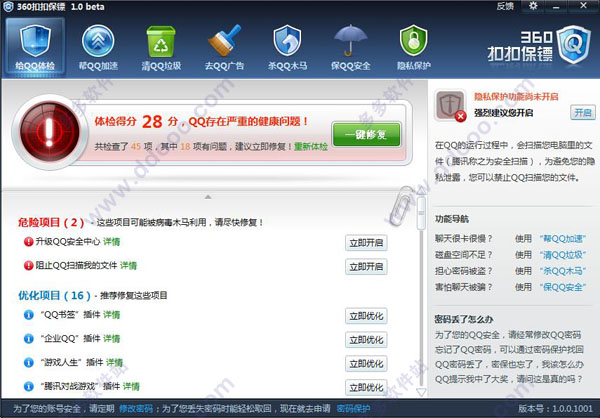Open the 去QQ广告 ad removal tab

pyautogui.click(x=224, y=47)
